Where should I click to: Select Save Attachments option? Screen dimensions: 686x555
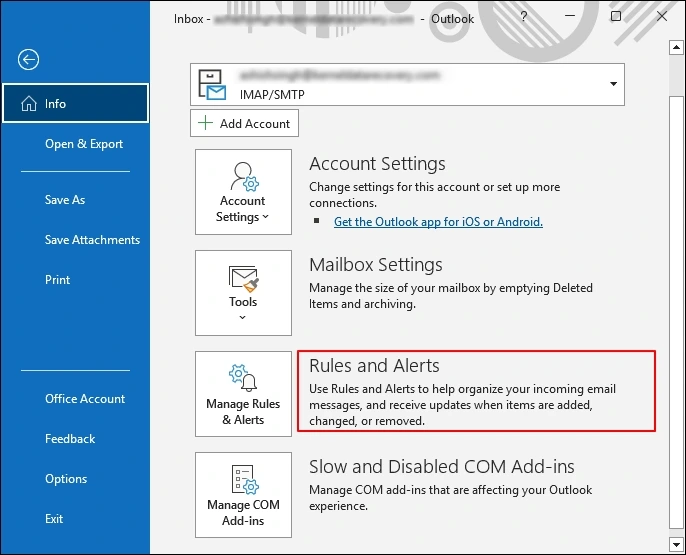coord(92,240)
